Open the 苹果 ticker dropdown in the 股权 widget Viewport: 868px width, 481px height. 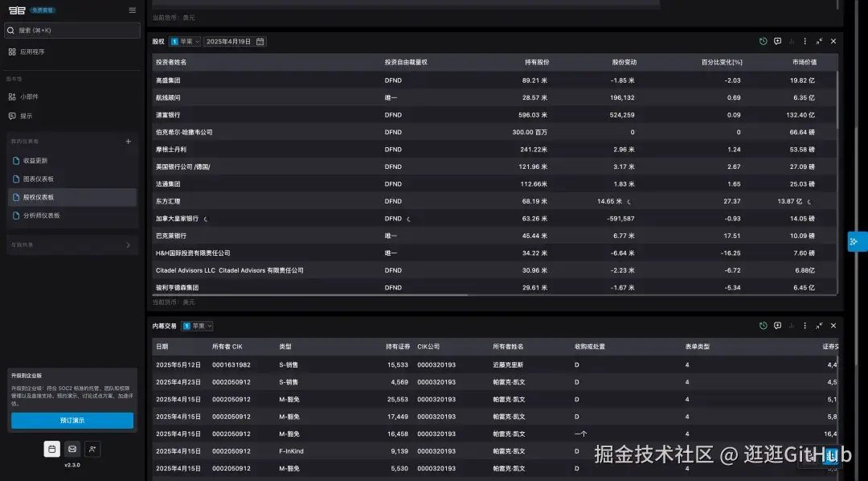pos(185,42)
